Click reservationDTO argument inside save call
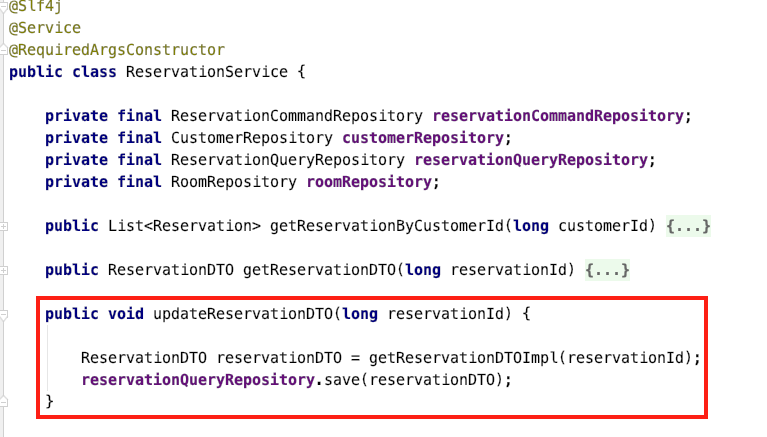The height and width of the screenshot is (437, 767). click(x=432, y=380)
